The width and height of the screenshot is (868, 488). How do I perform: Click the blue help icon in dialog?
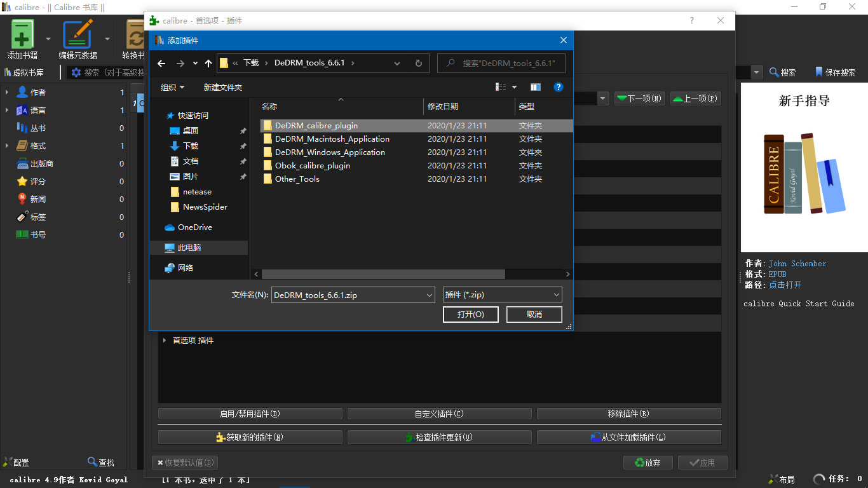click(558, 87)
